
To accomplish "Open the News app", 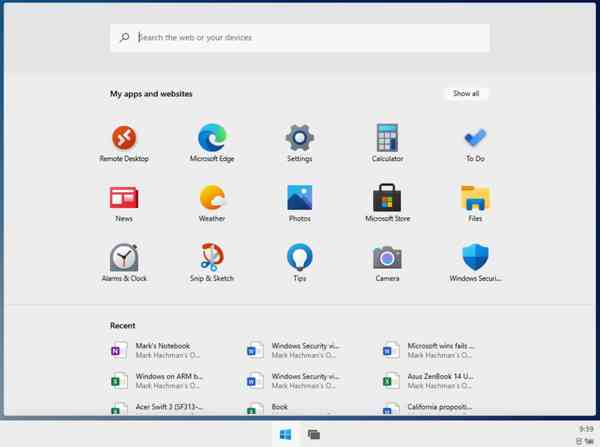I will click(x=124, y=204).
